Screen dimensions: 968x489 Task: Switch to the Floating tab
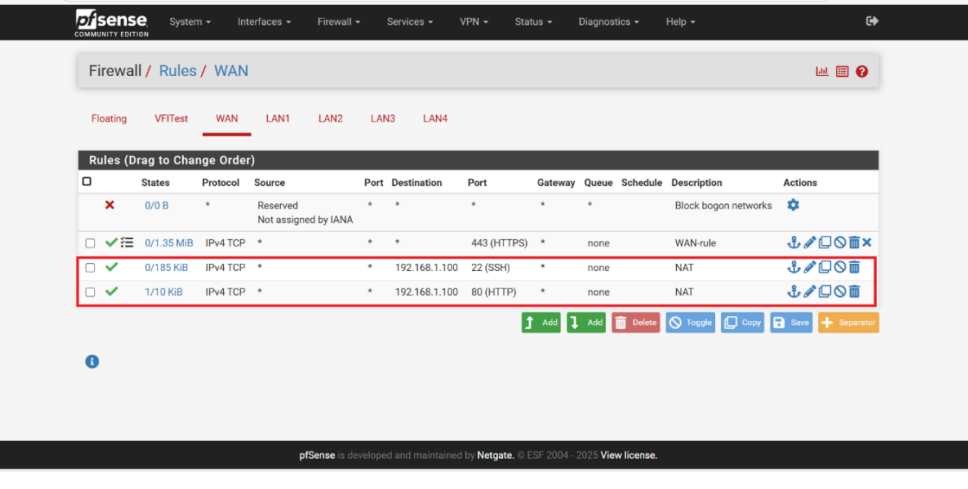pyautogui.click(x=109, y=118)
